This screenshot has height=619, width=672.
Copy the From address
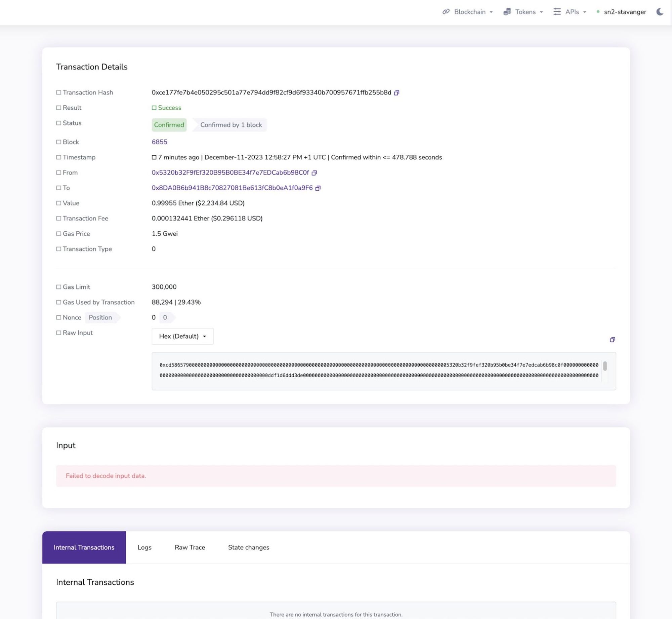(314, 173)
